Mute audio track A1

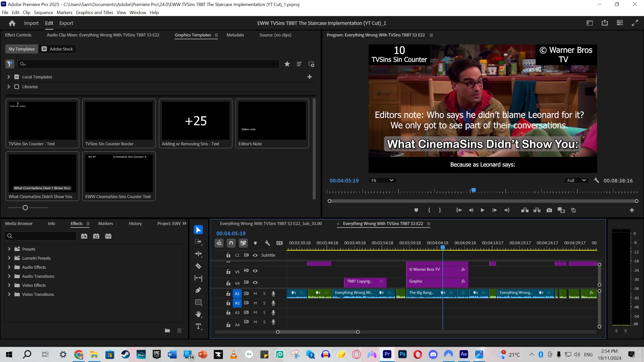(255, 293)
